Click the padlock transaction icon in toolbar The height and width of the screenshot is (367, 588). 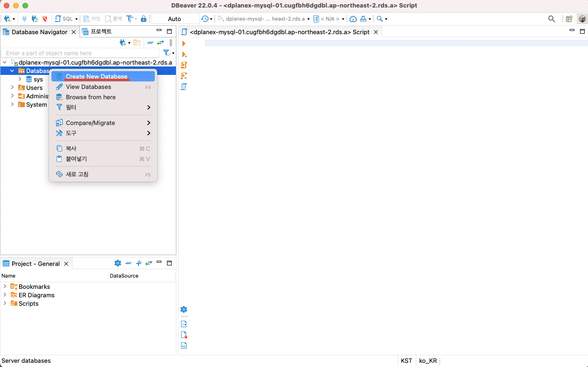coord(144,19)
